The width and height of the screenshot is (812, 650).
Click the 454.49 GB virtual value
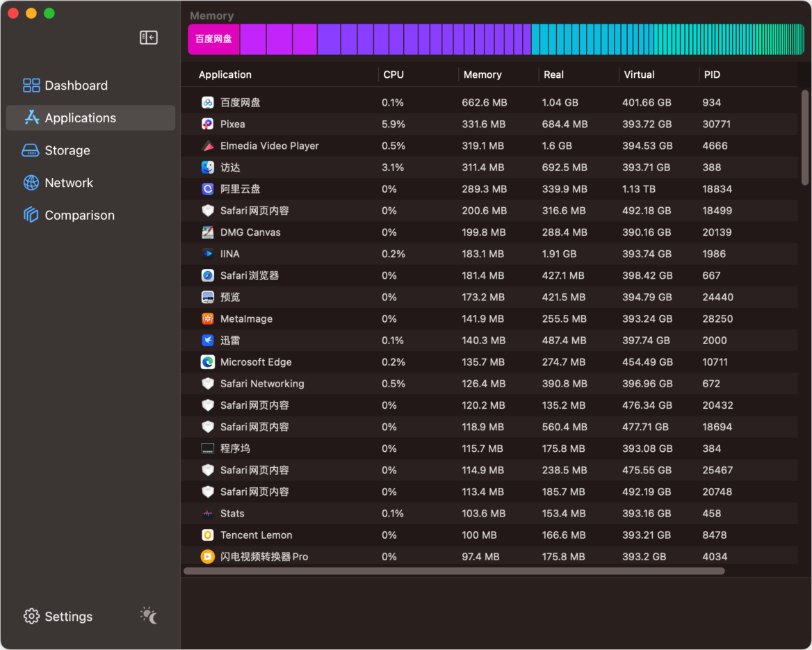click(x=647, y=362)
